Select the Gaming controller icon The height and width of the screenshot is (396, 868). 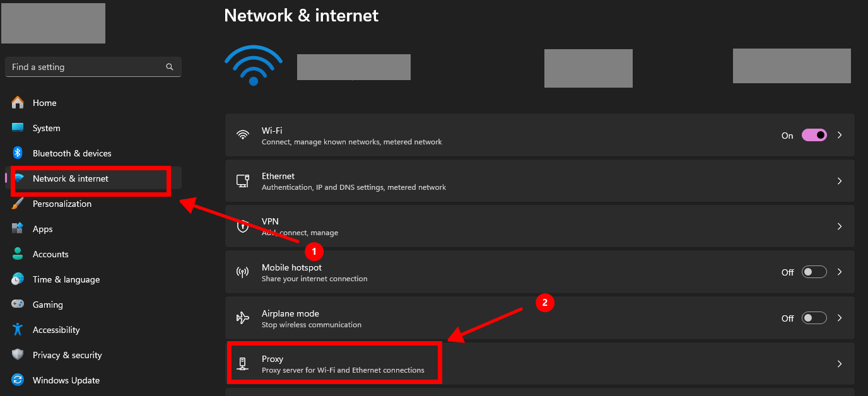18,305
